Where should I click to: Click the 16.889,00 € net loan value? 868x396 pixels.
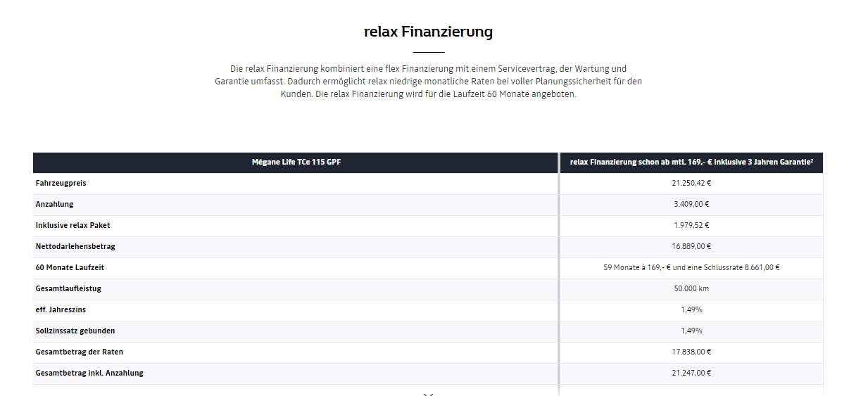691,247
